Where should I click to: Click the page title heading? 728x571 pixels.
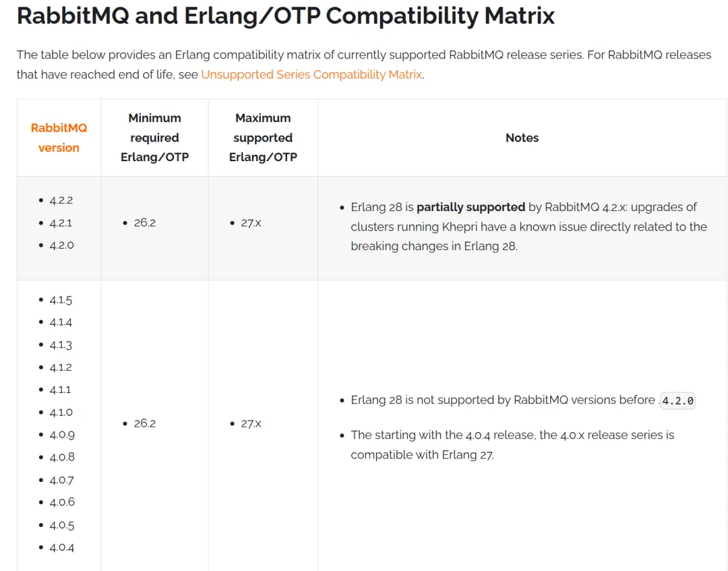click(x=286, y=16)
